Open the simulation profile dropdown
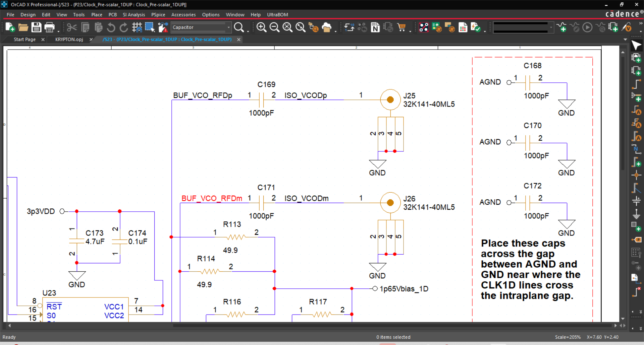 point(551,27)
